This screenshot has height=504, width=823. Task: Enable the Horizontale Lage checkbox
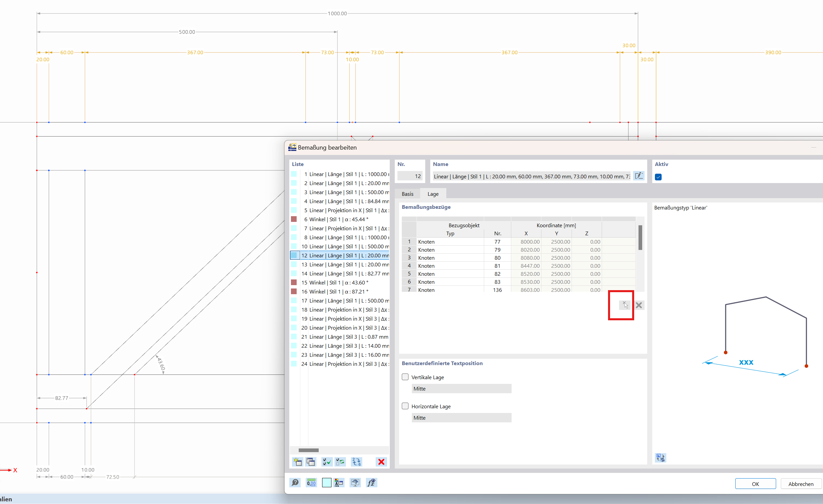click(405, 406)
